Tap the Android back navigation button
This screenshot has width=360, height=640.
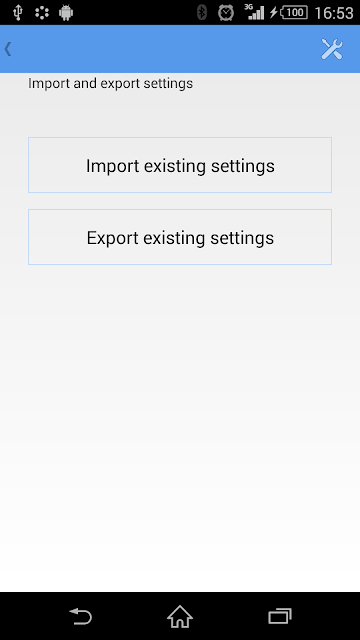tap(81, 616)
